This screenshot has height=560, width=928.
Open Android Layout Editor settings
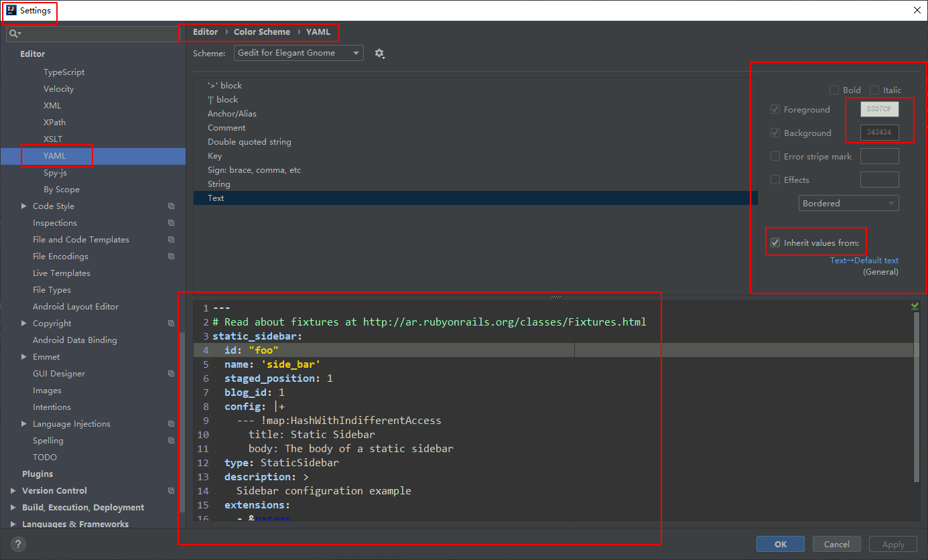(76, 307)
